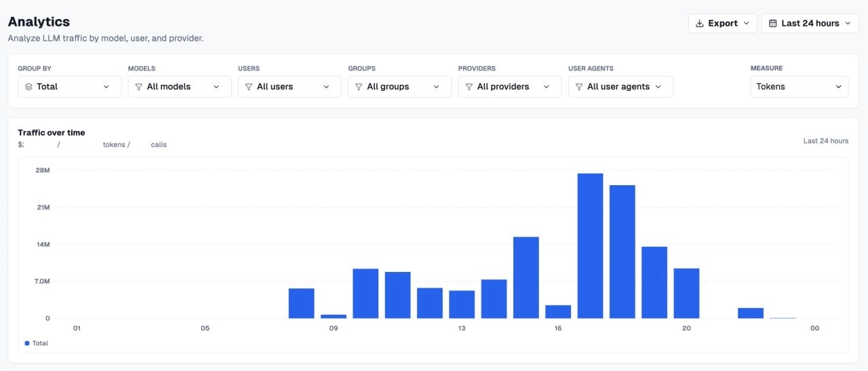
Task: Click the 00 x-axis label
Action: coord(814,328)
